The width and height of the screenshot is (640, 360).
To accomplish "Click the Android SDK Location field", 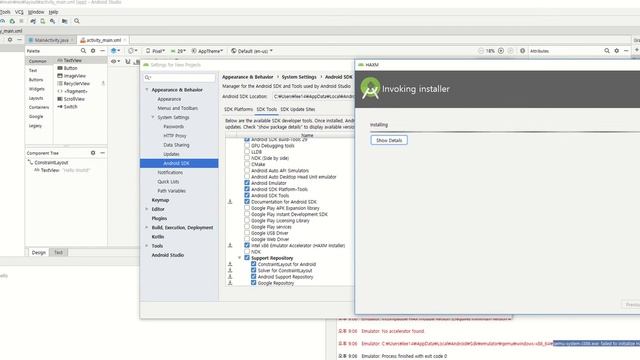I will point(313,96).
